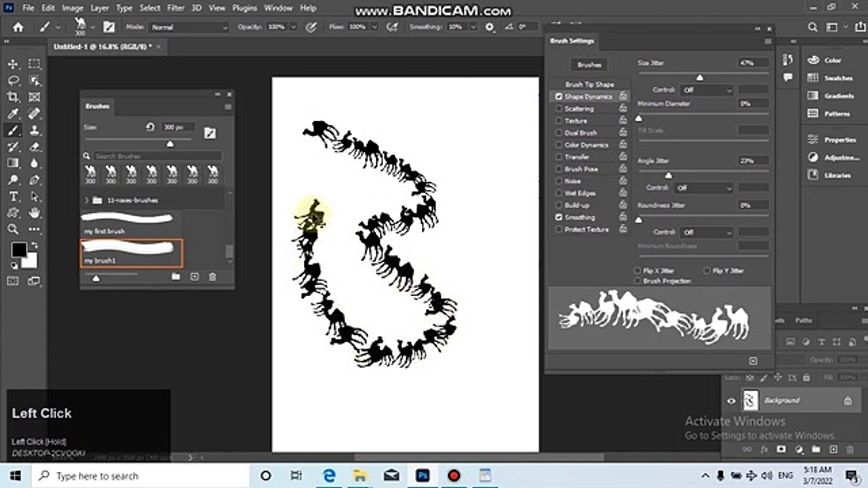This screenshot has width=868, height=488.
Task: Select the Eyedropper tool
Action: pos(13,113)
